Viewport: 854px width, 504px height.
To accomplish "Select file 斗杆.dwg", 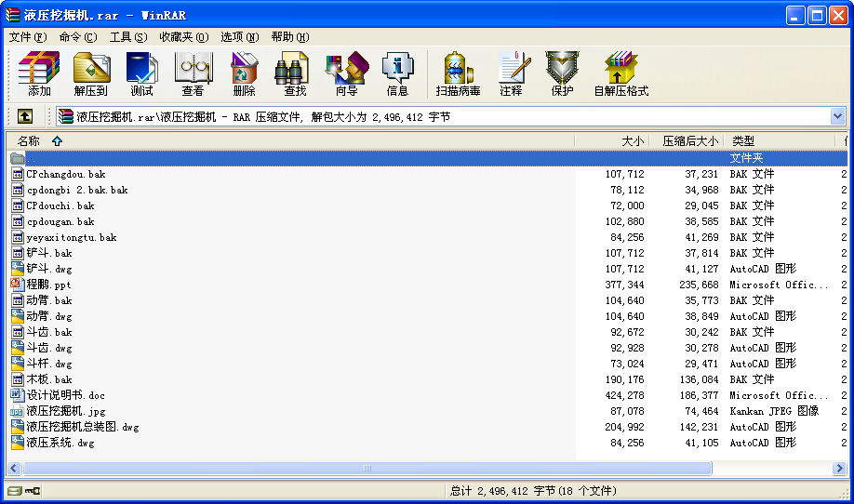I will pyautogui.click(x=49, y=363).
